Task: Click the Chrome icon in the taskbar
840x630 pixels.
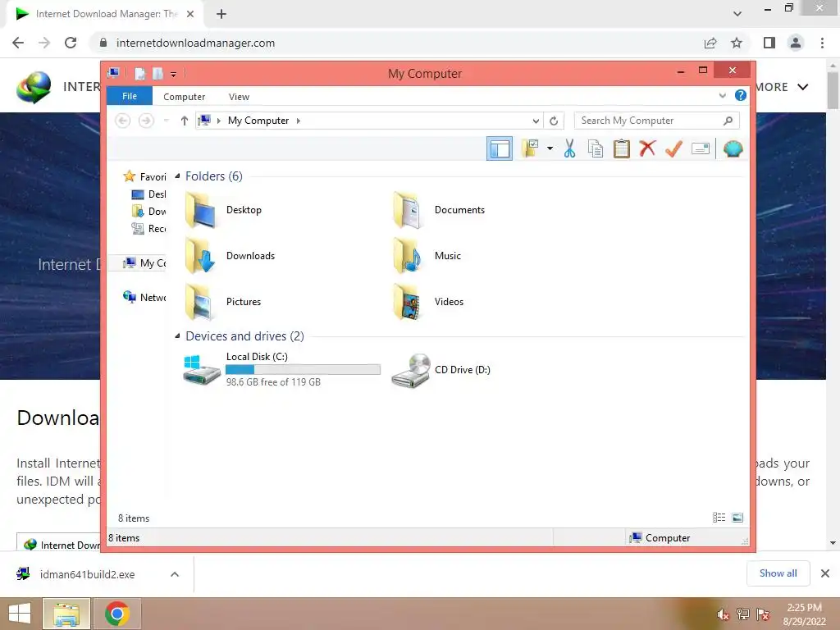Action: click(116, 614)
